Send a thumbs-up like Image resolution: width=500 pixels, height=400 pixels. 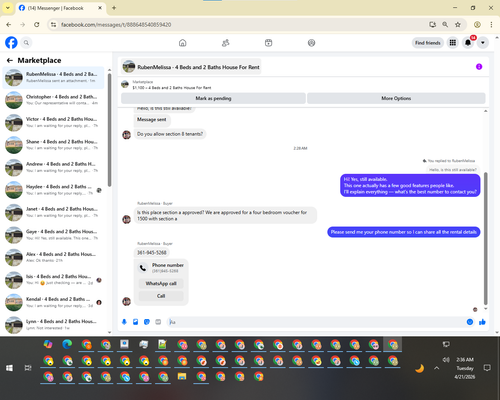482,322
